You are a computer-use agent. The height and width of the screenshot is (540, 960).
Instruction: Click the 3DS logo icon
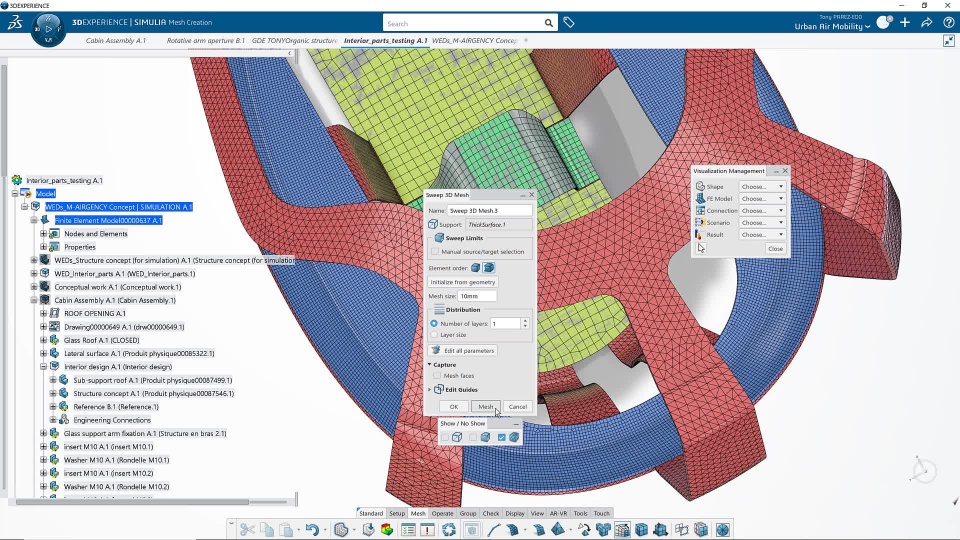tap(15, 23)
